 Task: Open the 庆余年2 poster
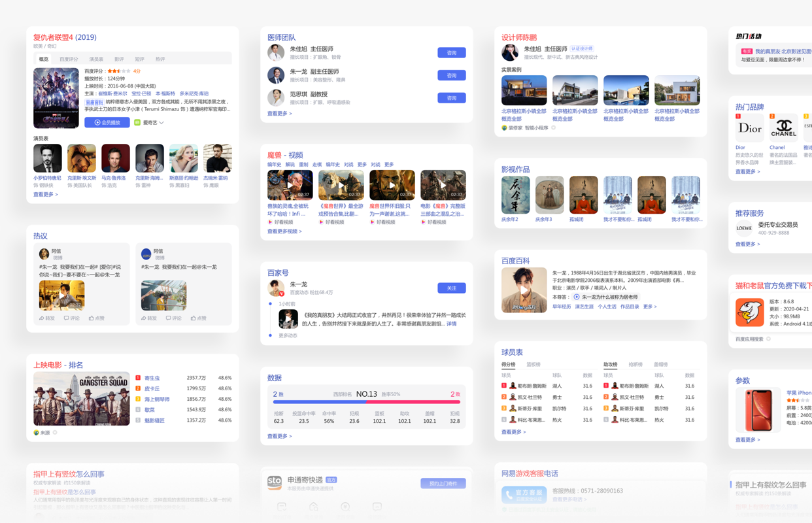pos(516,195)
